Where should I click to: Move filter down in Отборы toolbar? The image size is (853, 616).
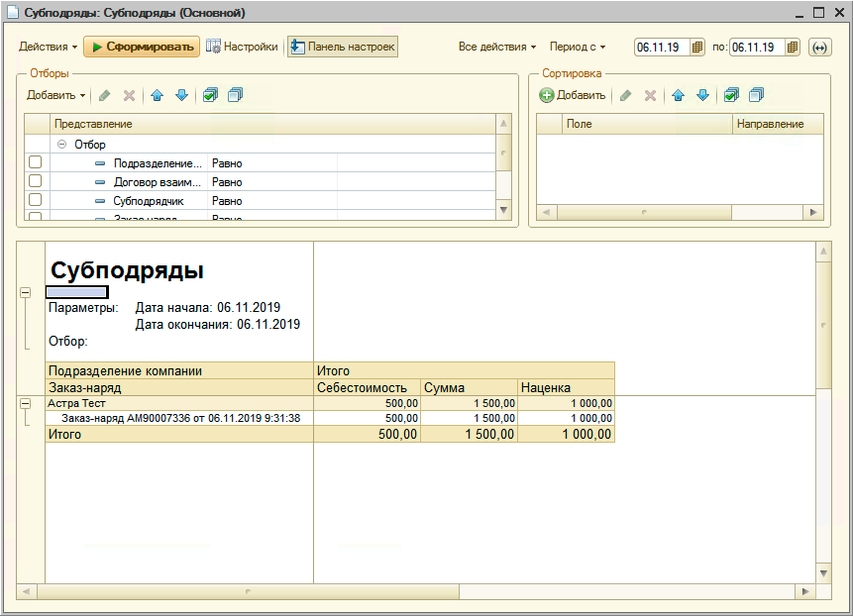[181, 96]
